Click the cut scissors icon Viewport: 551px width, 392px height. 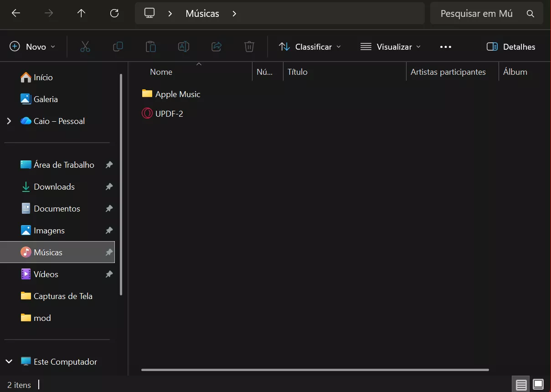point(85,46)
